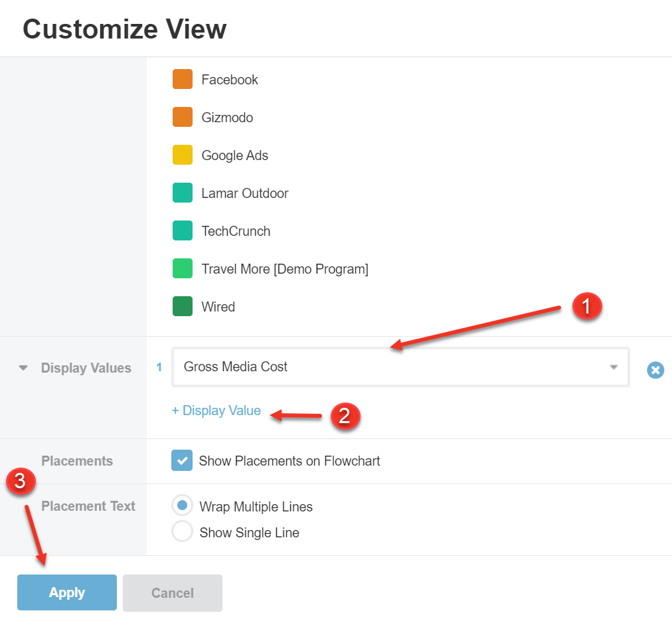The image size is (672, 627).
Task: Click the dark green Wired color swatch
Action: coord(183,306)
